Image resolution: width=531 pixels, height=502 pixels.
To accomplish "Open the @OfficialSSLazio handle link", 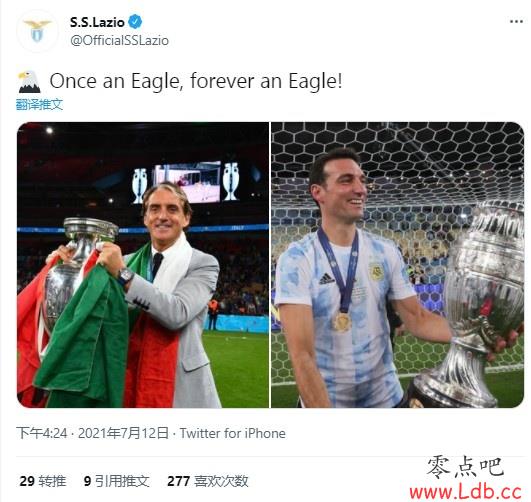I will (x=119, y=41).
